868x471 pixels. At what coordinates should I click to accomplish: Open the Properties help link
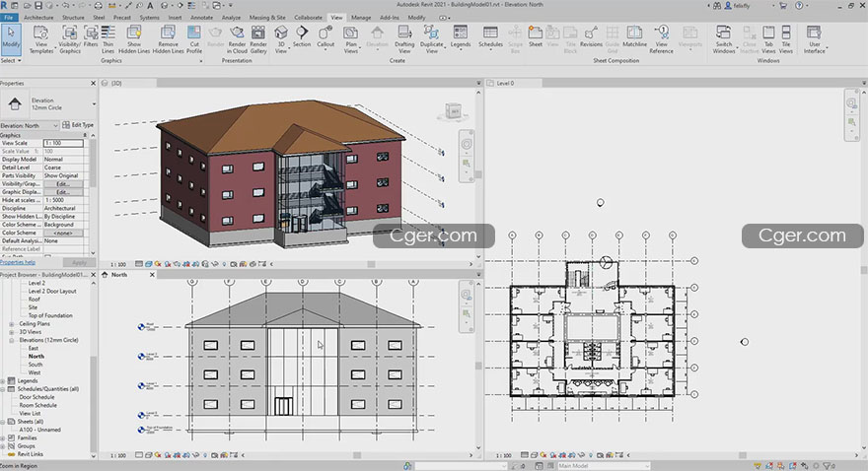coord(18,262)
